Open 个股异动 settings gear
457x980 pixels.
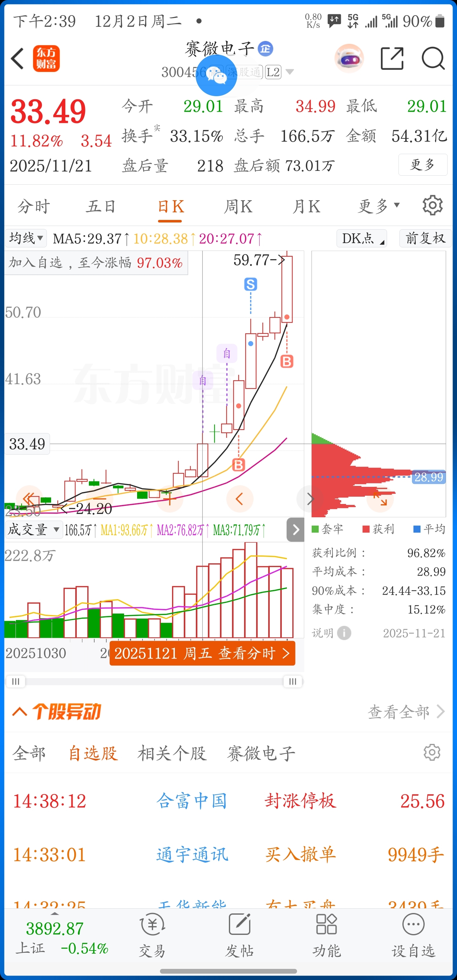pos(432,752)
